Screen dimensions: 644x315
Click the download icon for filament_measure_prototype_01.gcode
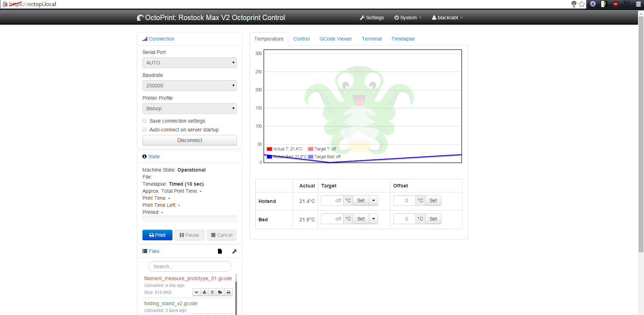(205, 292)
